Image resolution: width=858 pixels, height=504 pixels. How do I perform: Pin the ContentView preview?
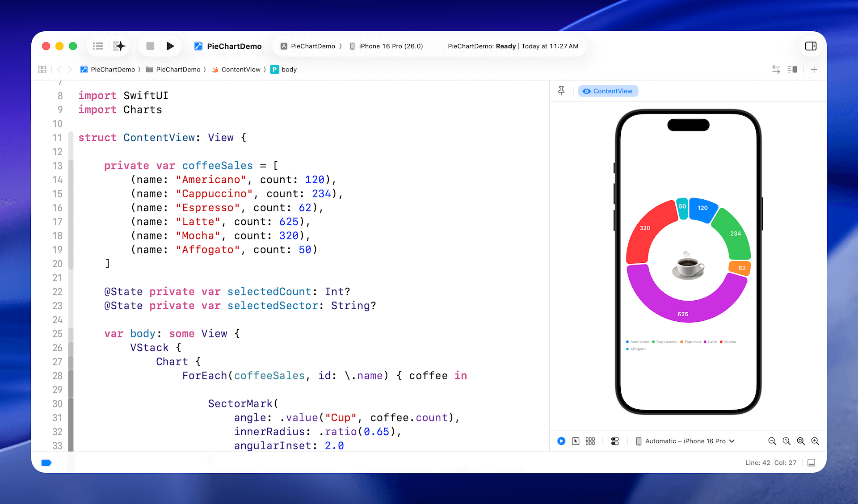click(x=561, y=91)
